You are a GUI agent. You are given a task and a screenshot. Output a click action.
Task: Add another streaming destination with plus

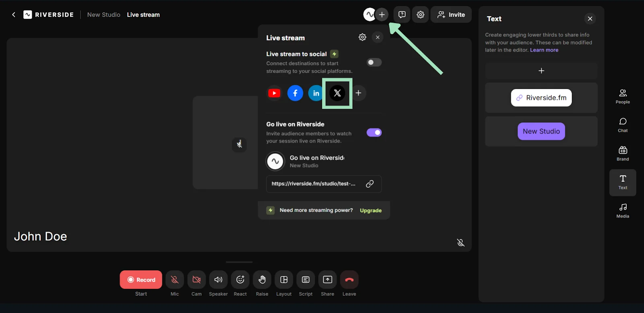pos(358,93)
